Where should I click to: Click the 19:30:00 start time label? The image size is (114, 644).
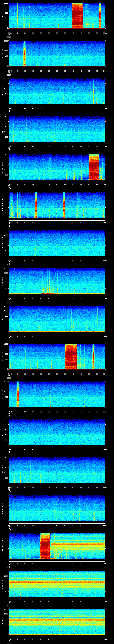[9, 336]
